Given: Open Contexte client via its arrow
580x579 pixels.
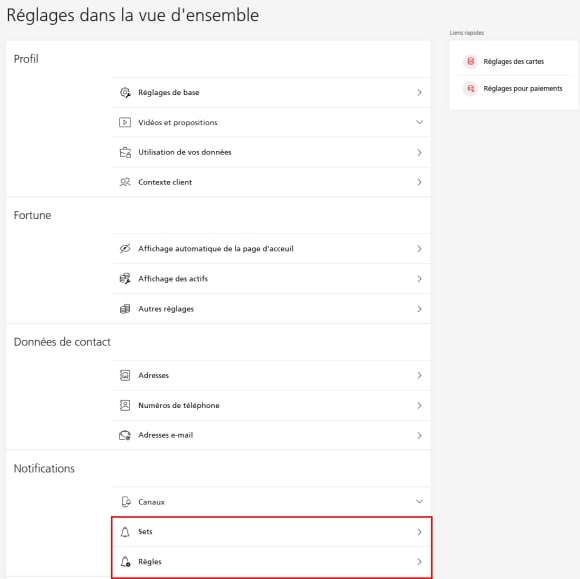Looking at the screenshot, I should (x=419, y=182).
